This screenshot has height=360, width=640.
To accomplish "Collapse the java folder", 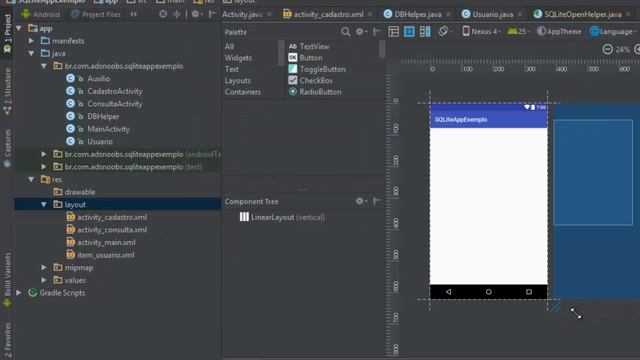I will coord(31,53).
